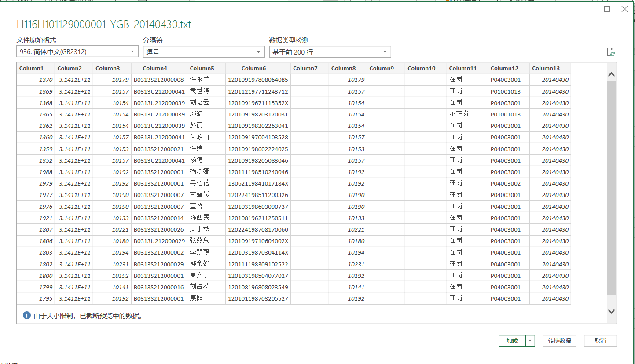Select Column8 header
This screenshot has height=364, width=635.
tap(348, 68)
